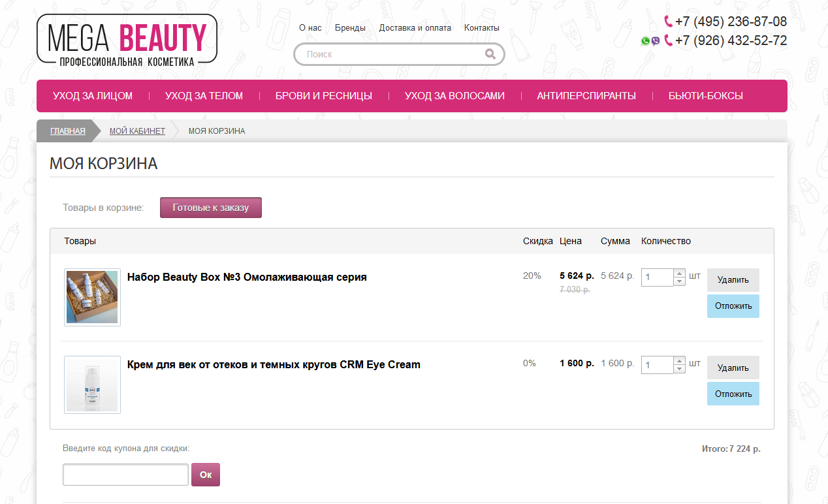Click the Ок coupon button
828x504 pixels.
coord(206,475)
